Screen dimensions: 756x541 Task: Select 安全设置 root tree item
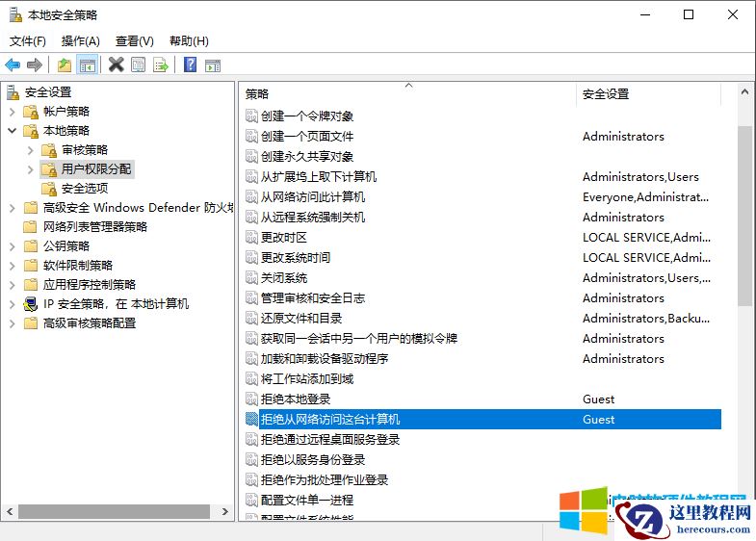[x=48, y=92]
